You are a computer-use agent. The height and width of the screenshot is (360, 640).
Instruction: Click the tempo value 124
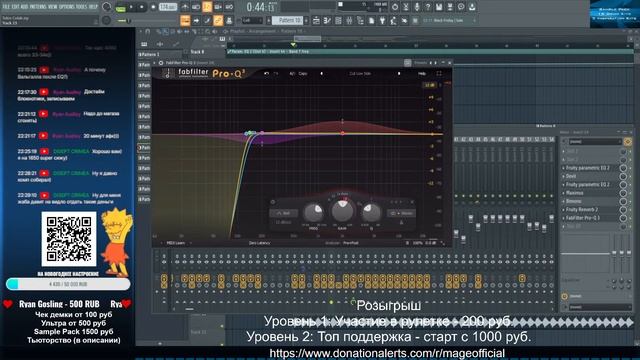168,7
